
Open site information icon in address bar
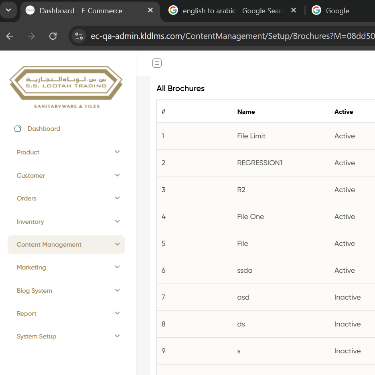coord(79,36)
